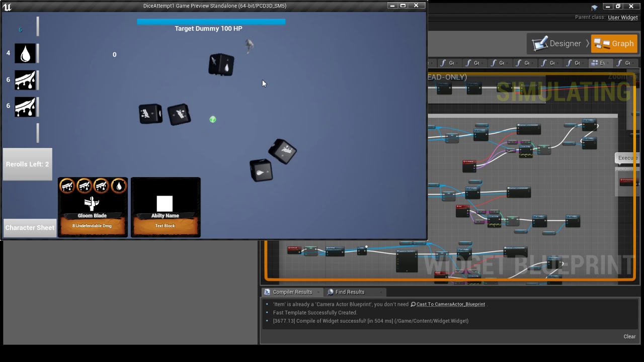Restore down the Widget Blueprint editor window

(x=618, y=7)
